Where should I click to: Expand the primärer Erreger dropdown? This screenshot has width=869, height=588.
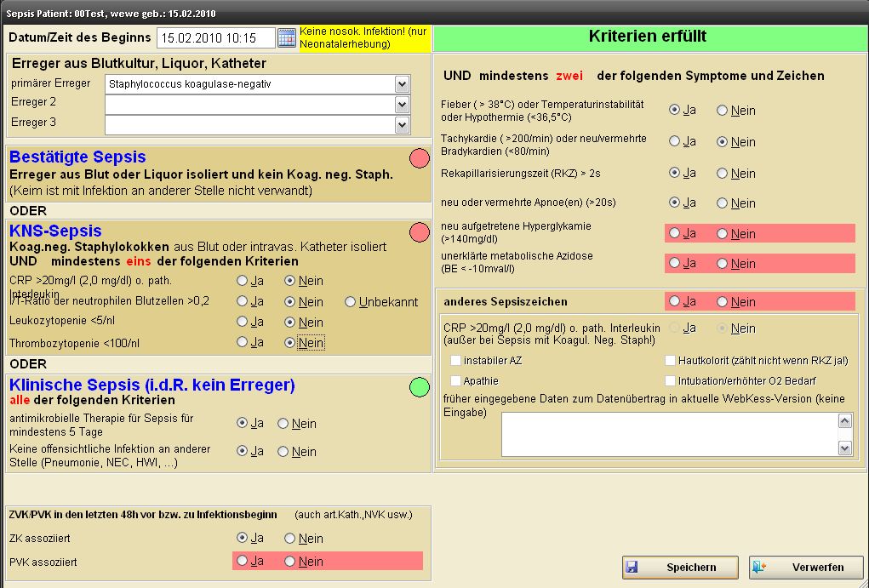(x=403, y=84)
